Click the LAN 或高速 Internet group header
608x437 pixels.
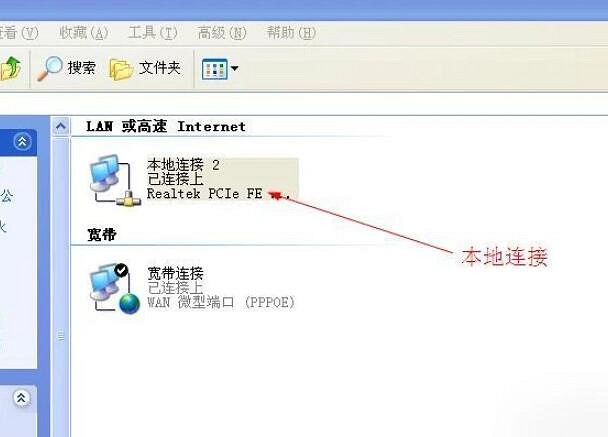tap(166, 126)
